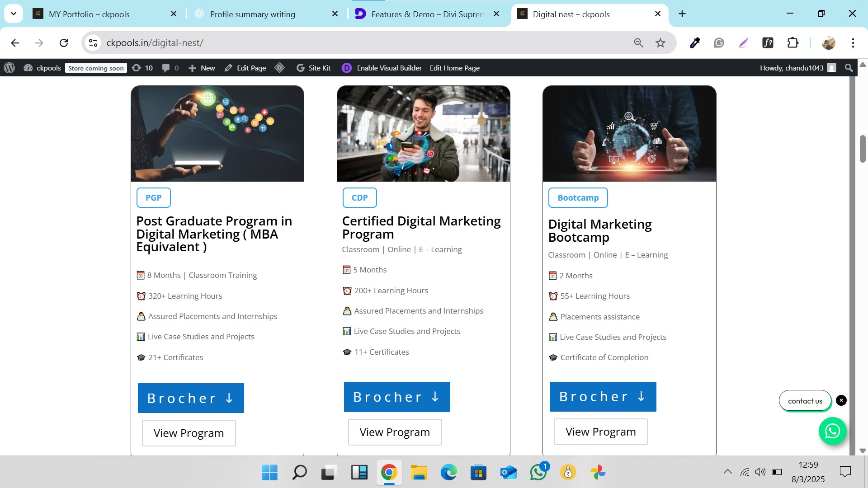Screen dimensions: 868x488
Task: Open the Chrome extensions puzzle icon
Action: coord(793,43)
